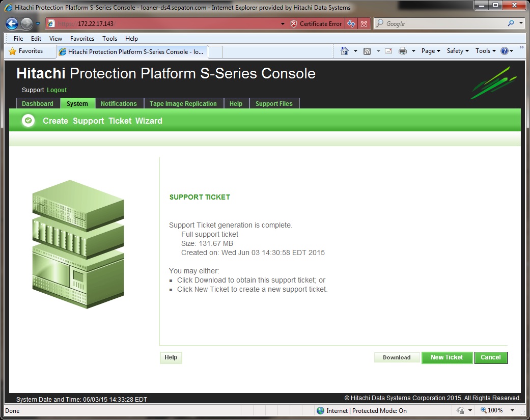Viewport: 530px width, 420px height.
Task: Expand the address bar history dropdown
Action: [x=283, y=24]
